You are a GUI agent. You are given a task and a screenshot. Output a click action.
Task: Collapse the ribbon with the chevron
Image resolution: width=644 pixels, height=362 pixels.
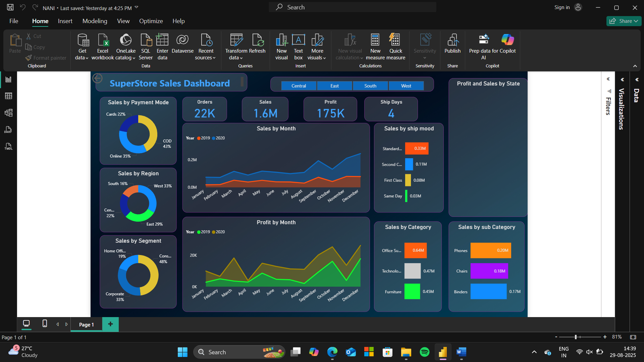click(x=635, y=66)
